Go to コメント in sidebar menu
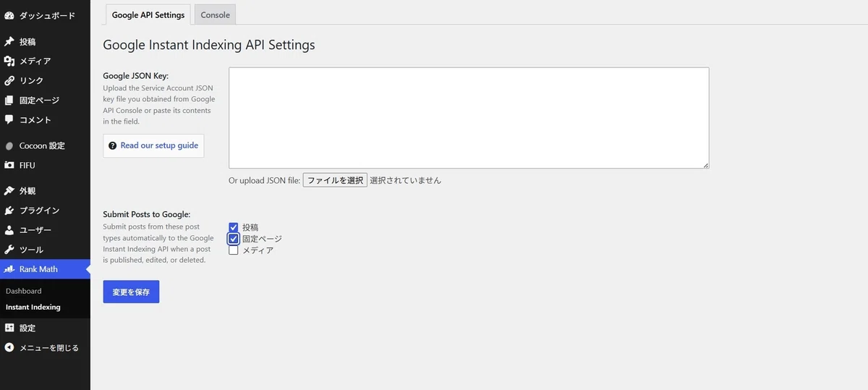 (x=35, y=120)
